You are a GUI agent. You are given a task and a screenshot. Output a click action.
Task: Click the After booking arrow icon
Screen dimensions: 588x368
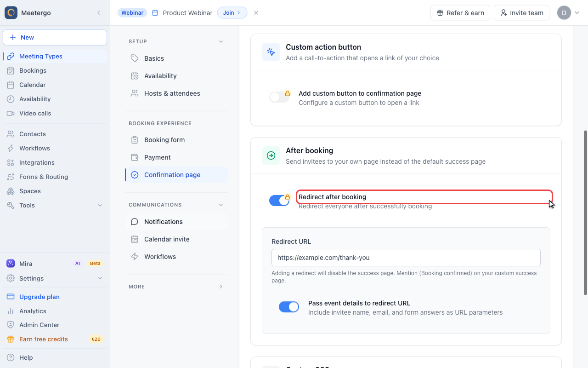pyautogui.click(x=271, y=155)
